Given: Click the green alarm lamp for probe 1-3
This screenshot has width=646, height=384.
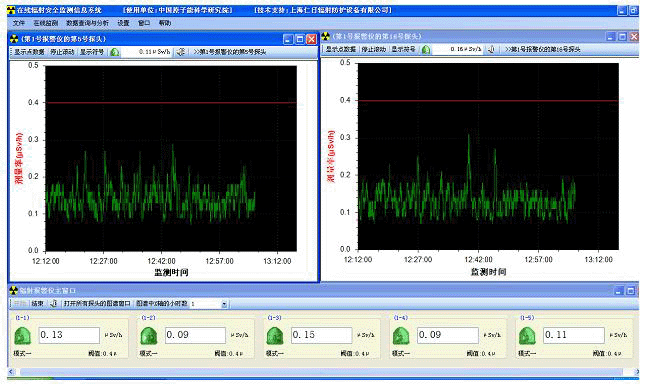Looking at the screenshot, I should [x=274, y=336].
